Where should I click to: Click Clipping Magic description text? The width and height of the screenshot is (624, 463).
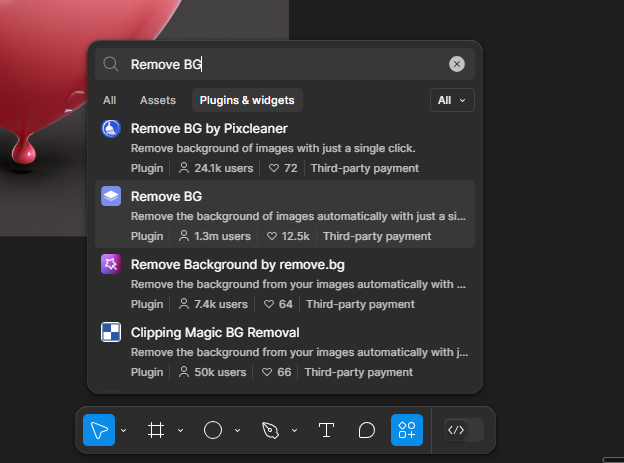299,352
